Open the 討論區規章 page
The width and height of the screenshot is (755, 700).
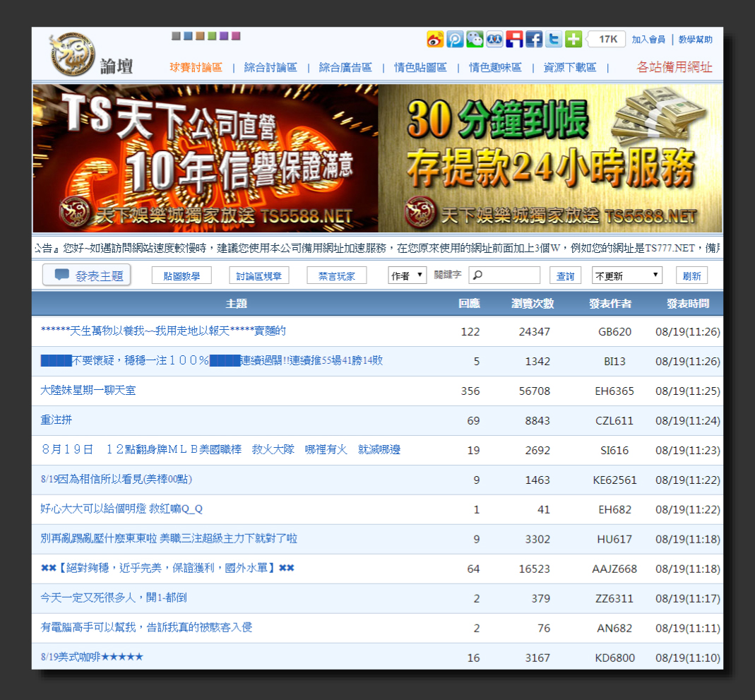tap(259, 276)
